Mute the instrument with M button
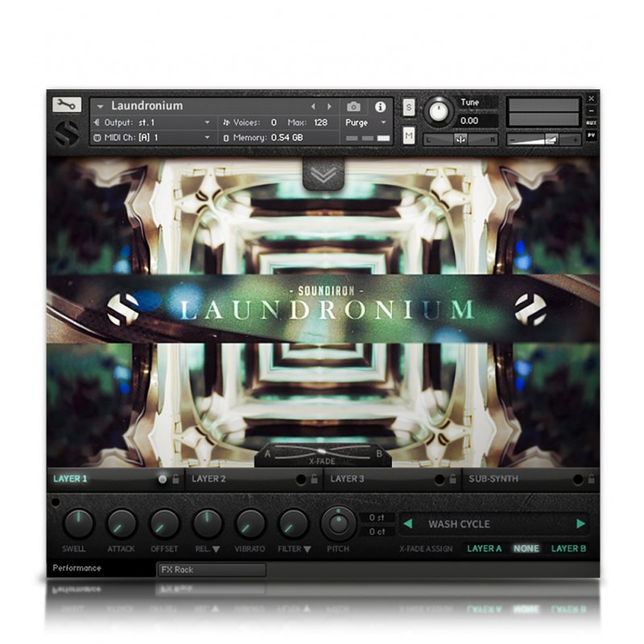This screenshot has height=644, width=644. pos(409,136)
